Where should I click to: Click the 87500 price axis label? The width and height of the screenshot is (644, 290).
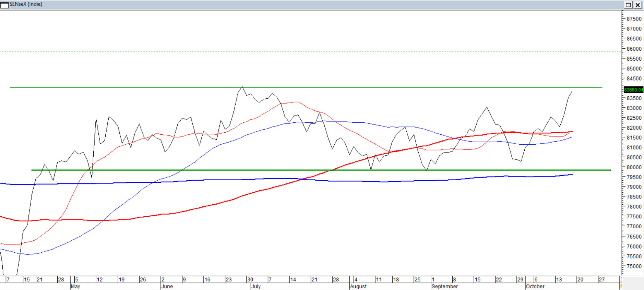pyautogui.click(x=634, y=19)
